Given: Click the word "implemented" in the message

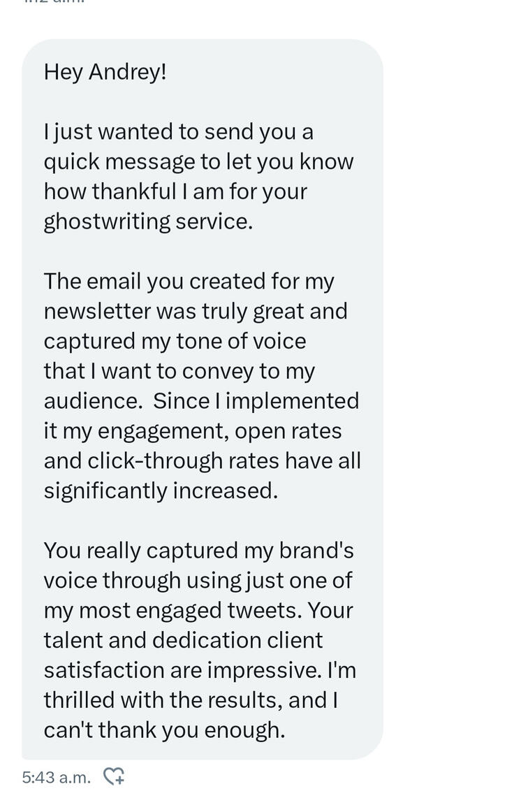Looking at the screenshot, I should click(293, 401).
